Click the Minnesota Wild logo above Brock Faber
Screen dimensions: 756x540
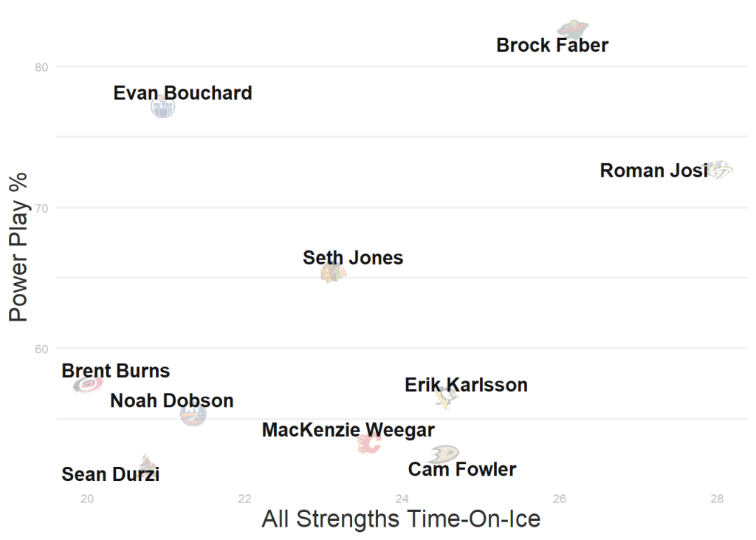573,30
